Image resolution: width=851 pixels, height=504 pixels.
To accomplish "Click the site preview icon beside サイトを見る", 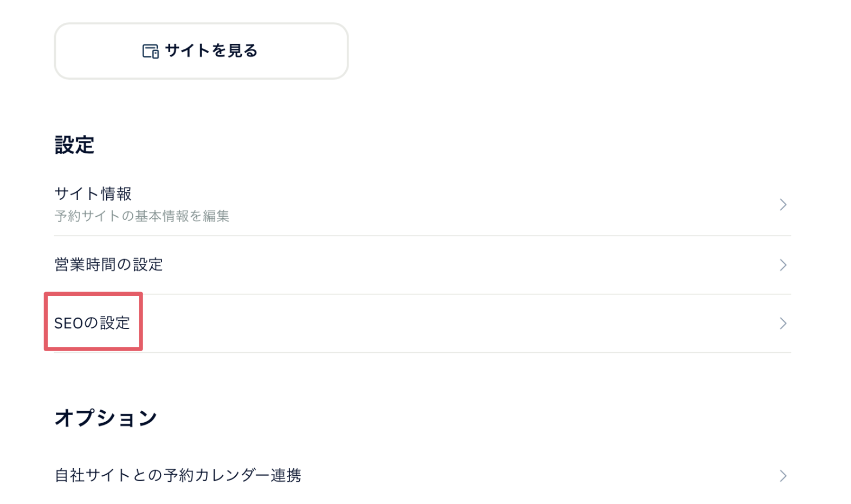I will point(150,51).
